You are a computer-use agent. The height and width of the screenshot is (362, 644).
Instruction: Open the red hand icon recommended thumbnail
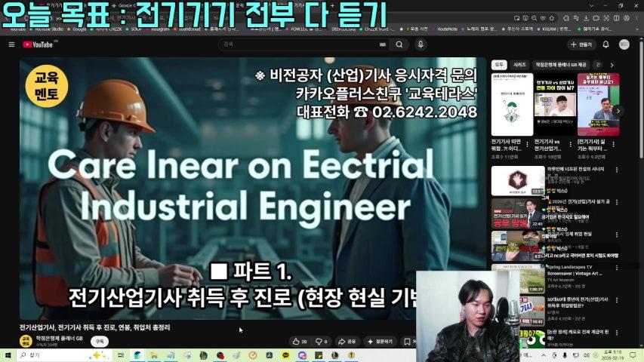pos(518,180)
